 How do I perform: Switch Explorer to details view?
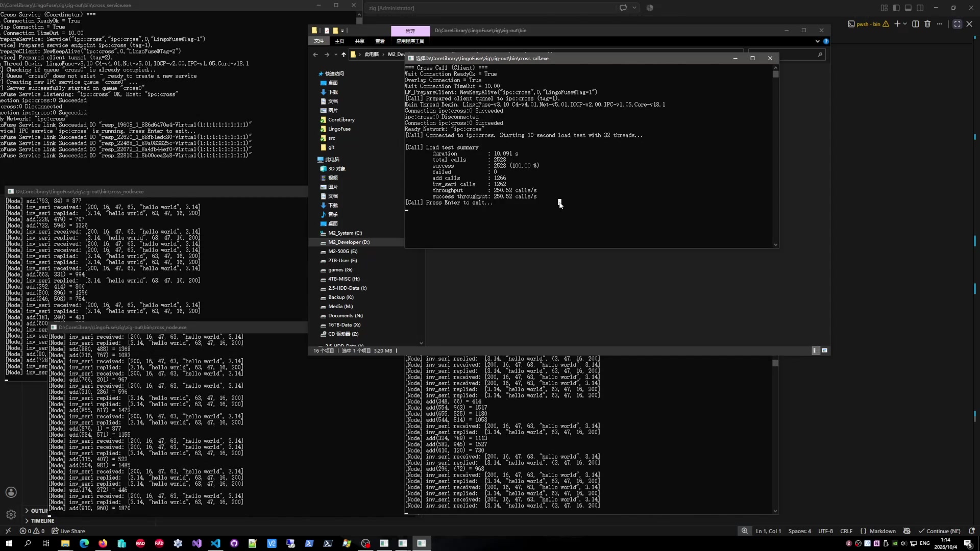815,350
